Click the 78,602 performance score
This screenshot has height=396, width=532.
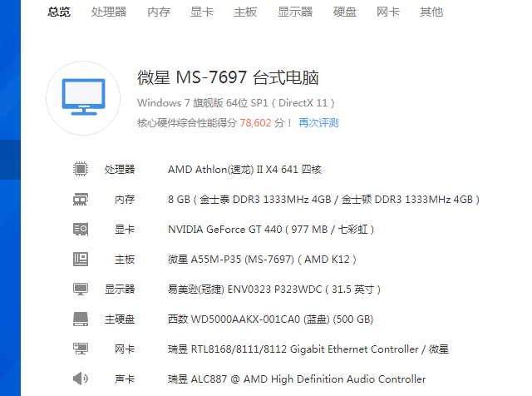[x=255, y=123]
